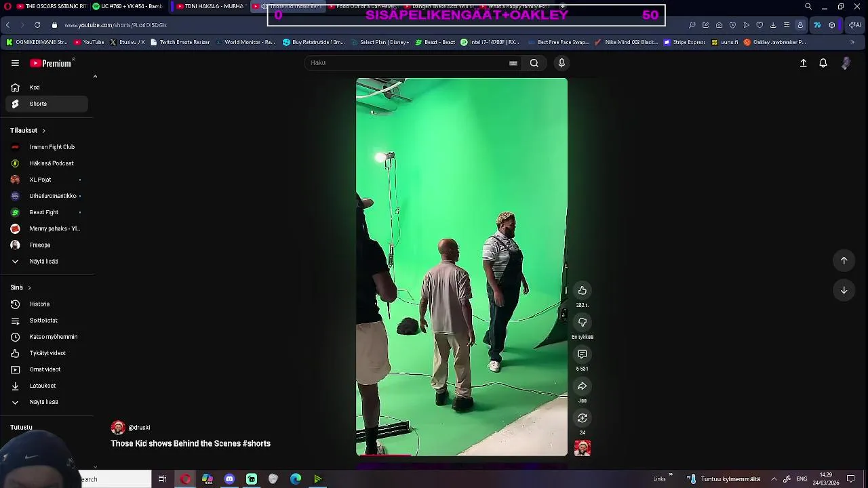Open Opera profile account icon
The image size is (868, 488).
tap(800, 25)
